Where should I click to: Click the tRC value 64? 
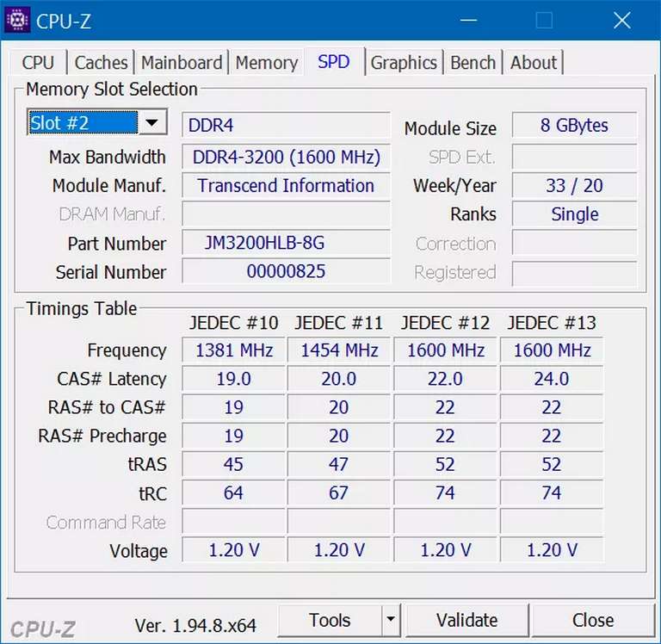233,492
